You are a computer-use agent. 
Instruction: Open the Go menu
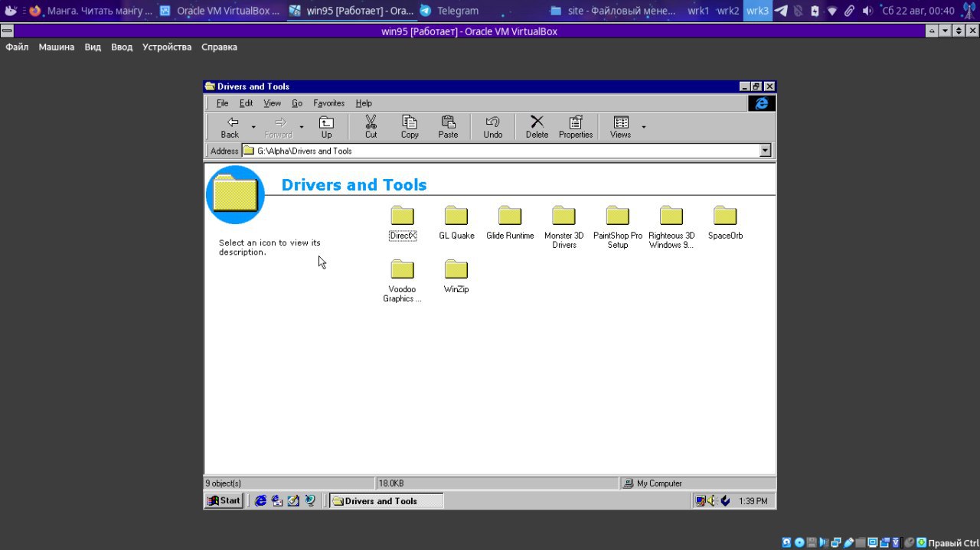(297, 103)
